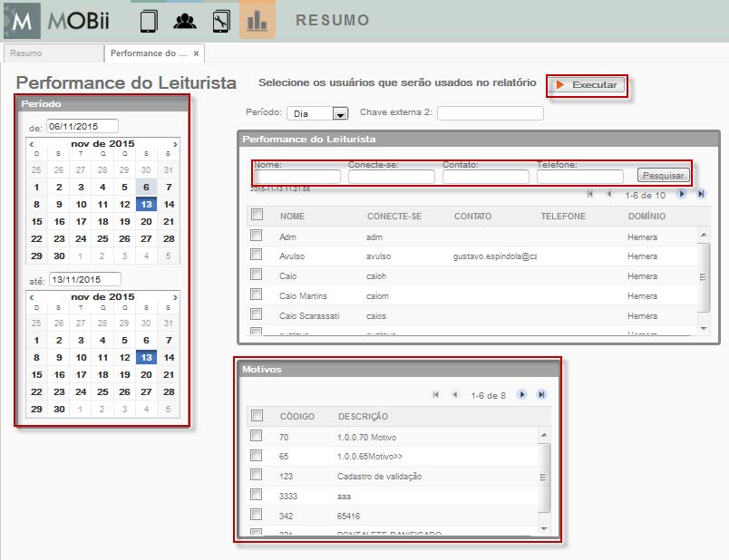Click the Nome search field
Viewport: 729px width, 560px height.
pos(297,177)
